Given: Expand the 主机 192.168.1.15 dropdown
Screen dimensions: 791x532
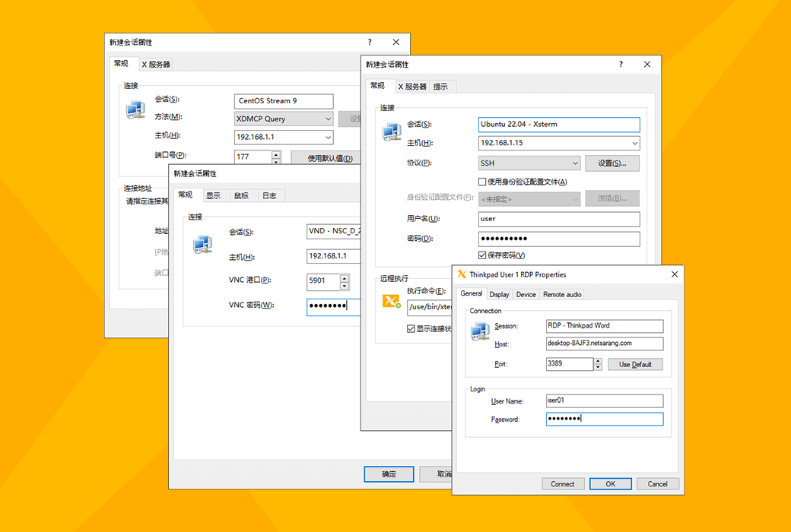Looking at the screenshot, I should tap(634, 143).
